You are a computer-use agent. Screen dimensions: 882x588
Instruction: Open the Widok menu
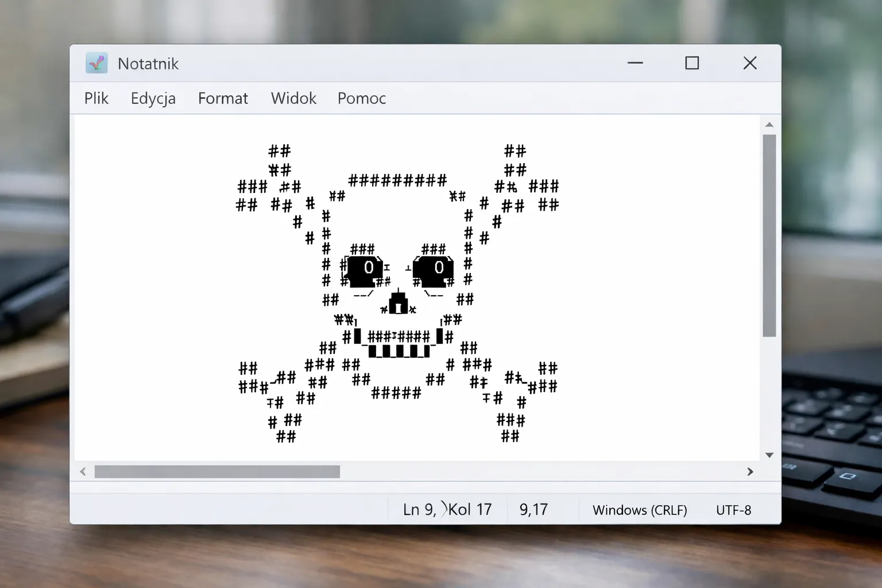293,98
